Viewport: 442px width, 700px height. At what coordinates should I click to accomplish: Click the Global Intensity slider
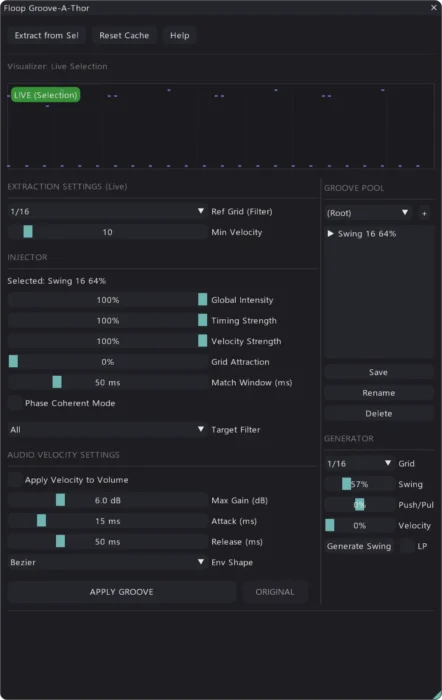coord(107,300)
